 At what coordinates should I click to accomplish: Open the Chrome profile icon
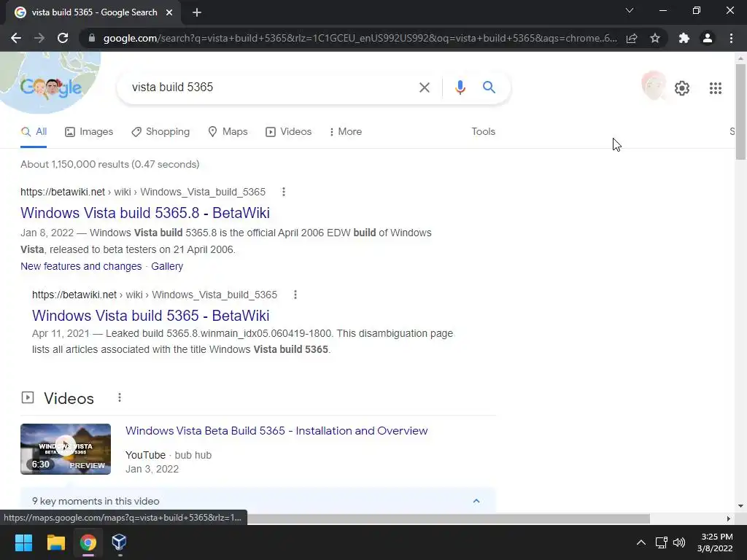tap(708, 38)
